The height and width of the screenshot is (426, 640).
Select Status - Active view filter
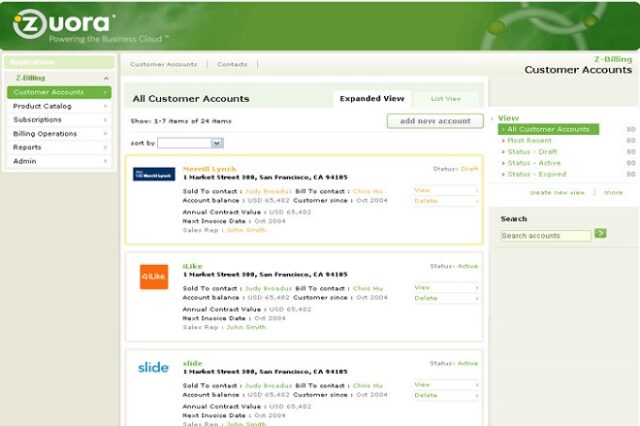click(533, 163)
